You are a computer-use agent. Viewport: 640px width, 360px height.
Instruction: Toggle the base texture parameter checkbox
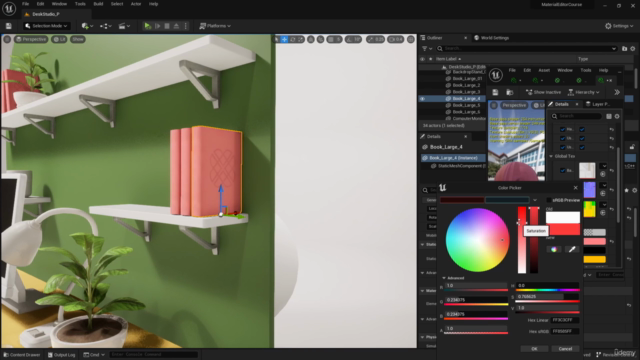point(562,170)
